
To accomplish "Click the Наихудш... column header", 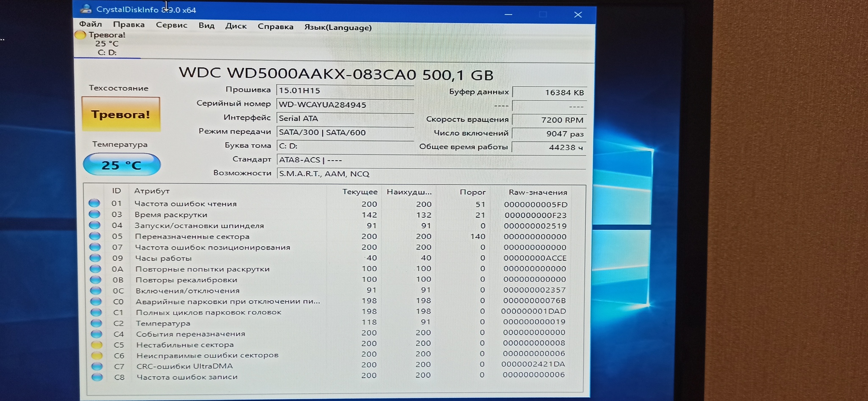I will (x=409, y=192).
